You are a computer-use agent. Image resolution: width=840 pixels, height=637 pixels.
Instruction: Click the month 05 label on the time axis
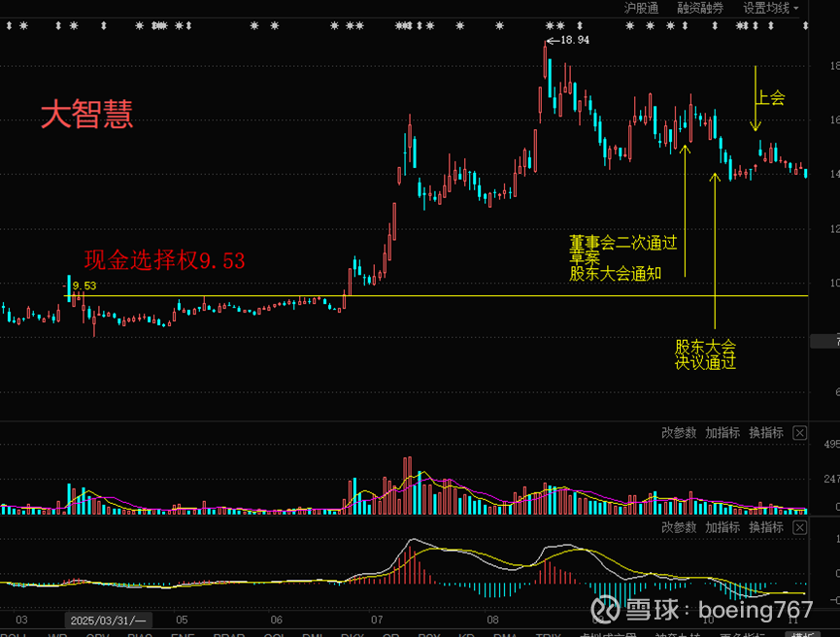coord(183,620)
